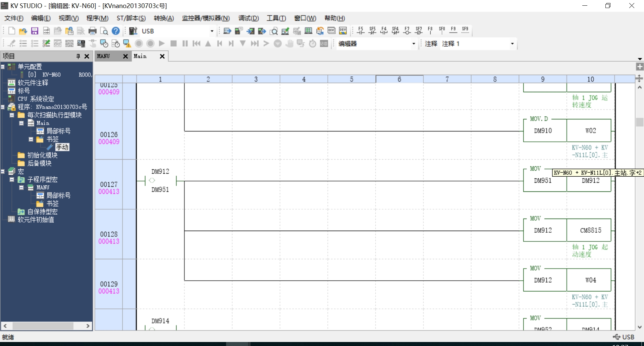Collapse the 单元配置 tree node
Screen dimensions: 644x346
coord(3,67)
